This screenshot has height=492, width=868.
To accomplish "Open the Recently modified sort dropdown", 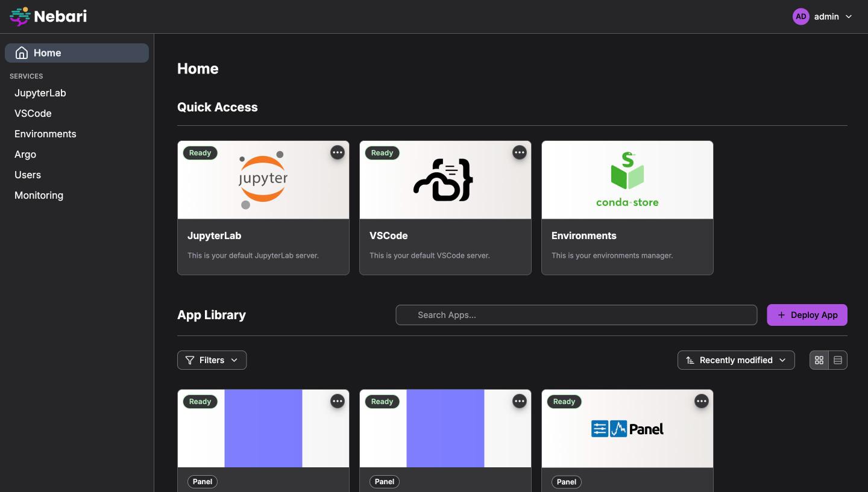I will (736, 360).
